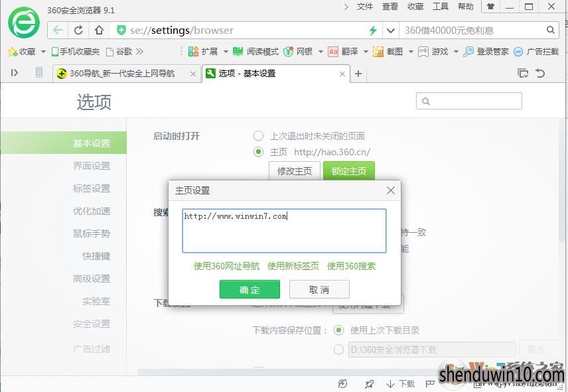Open the 帮助 menu
The image size is (568, 392).
466,7
